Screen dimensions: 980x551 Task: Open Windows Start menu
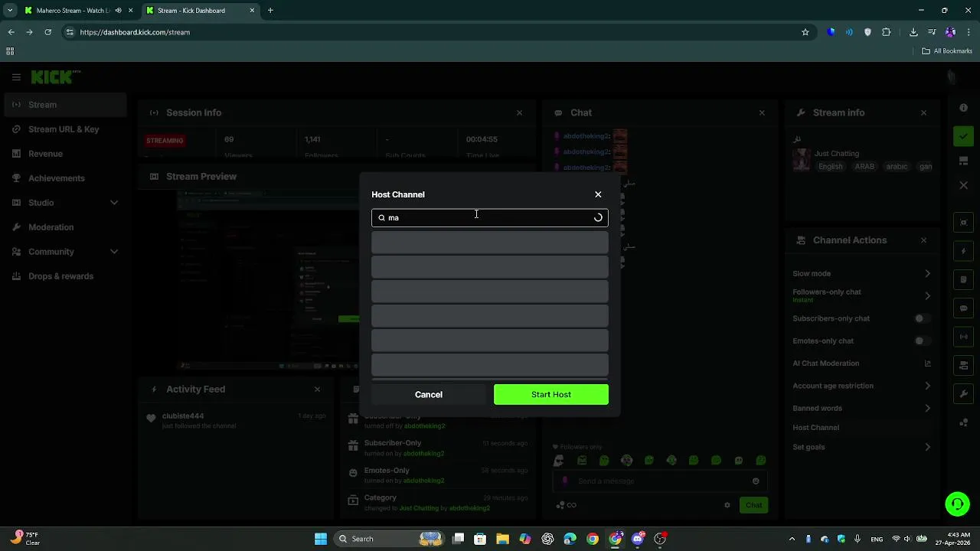point(321,539)
